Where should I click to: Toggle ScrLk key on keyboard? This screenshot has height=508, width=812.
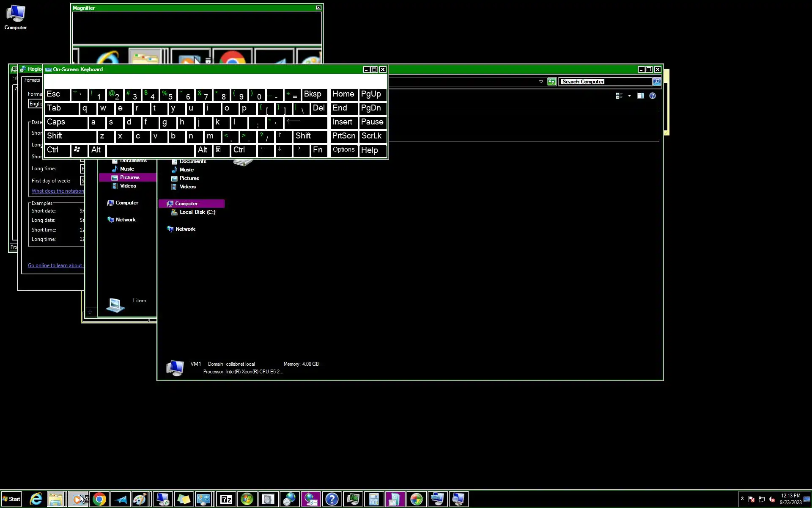372,136
